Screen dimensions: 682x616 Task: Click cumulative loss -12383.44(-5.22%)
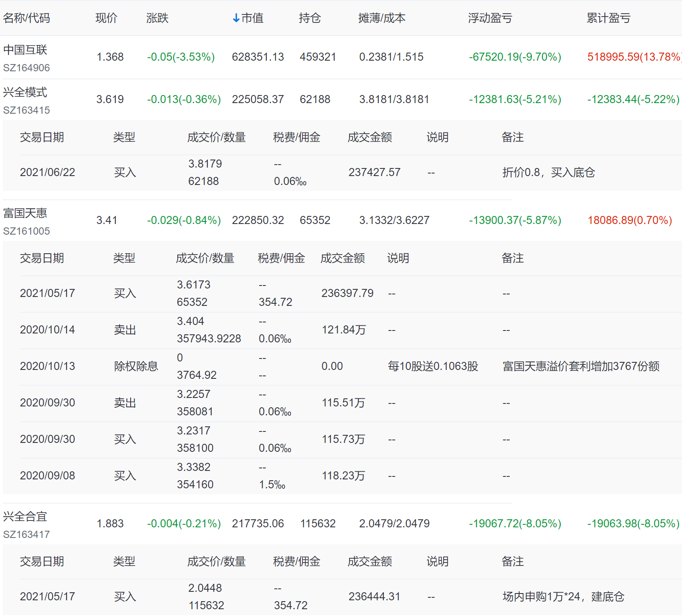634,99
